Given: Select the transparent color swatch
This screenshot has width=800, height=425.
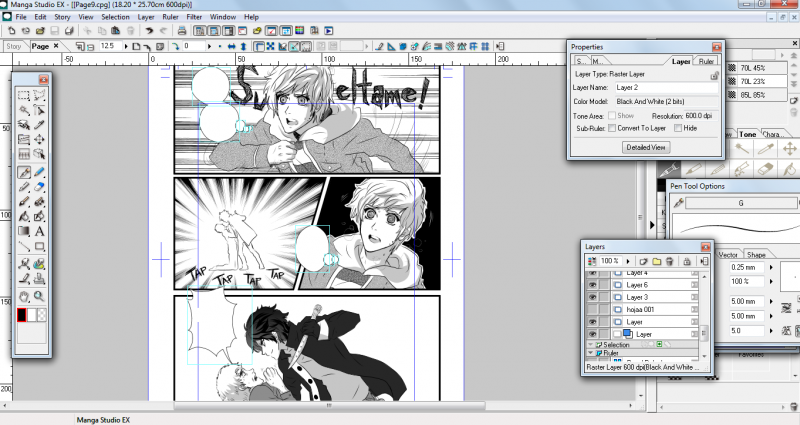Looking at the screenshot, I should pos(42,315).
